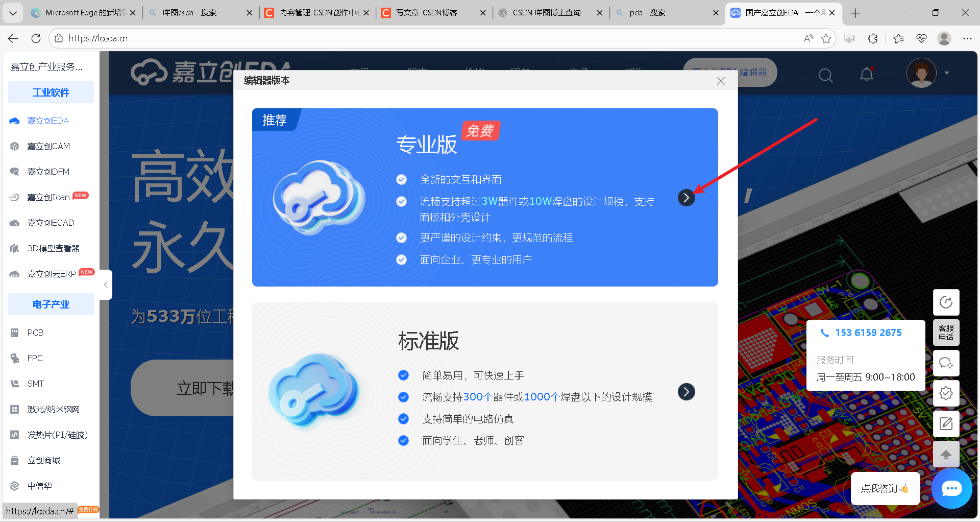Open the account avatar dropdown
Viewport: 980px width, 522px height.
(922, 73)
